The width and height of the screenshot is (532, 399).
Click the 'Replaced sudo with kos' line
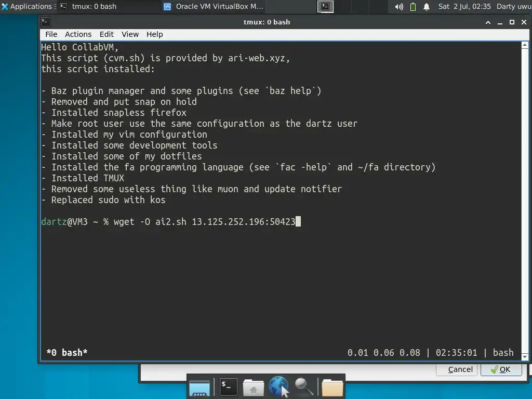[x=103, y=200]
